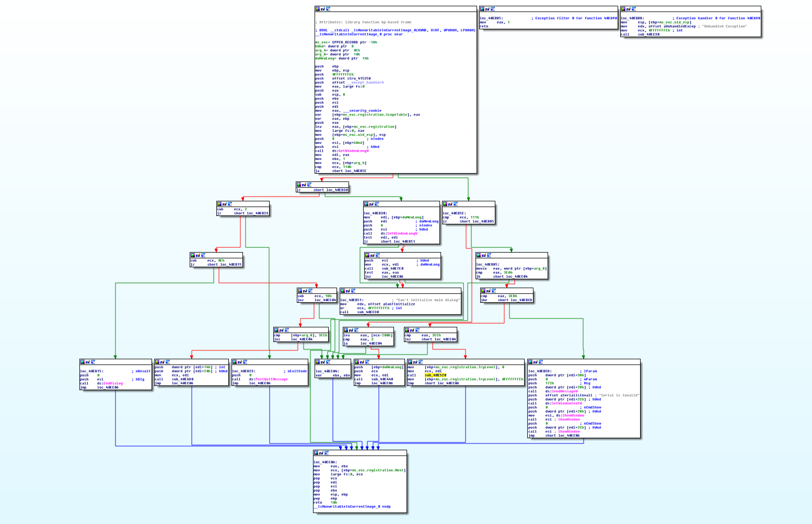Click pencil icon on the 'call sub_40E440' node

click(362, 361)
